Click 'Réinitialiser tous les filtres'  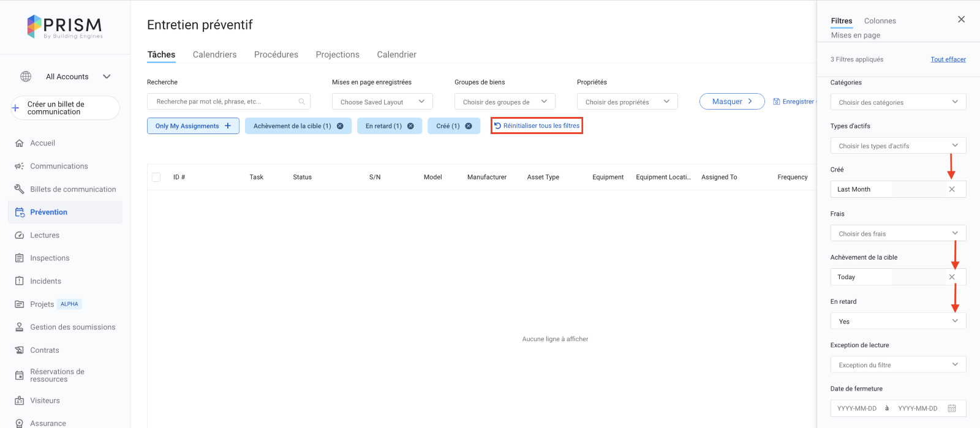(537, 126)
